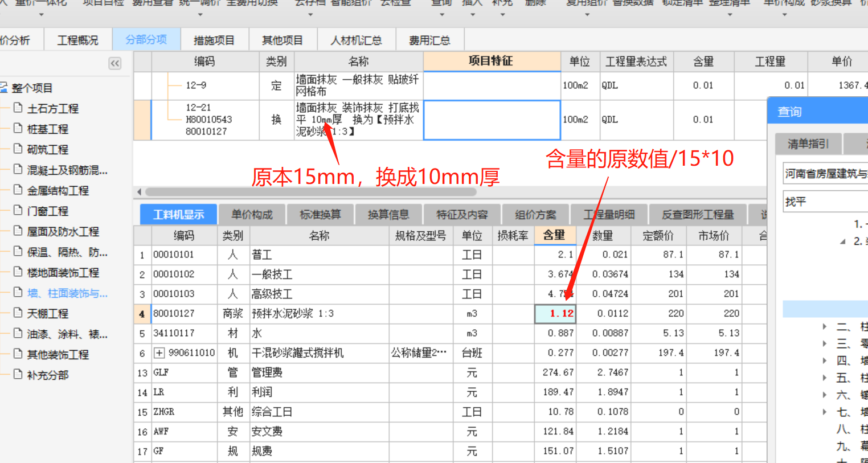Open the 反查图形工程量 tab
This screenshot has height=463, width=868.
point(698,215)
